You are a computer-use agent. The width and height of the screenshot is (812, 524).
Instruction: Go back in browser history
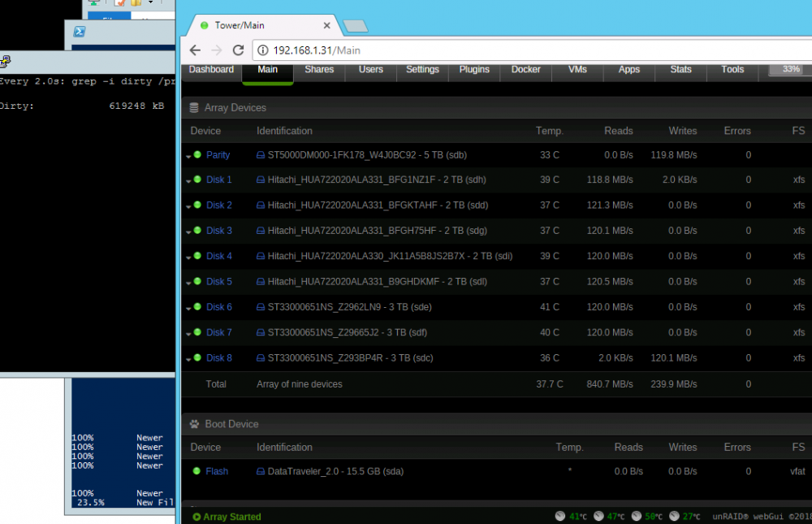195,50
